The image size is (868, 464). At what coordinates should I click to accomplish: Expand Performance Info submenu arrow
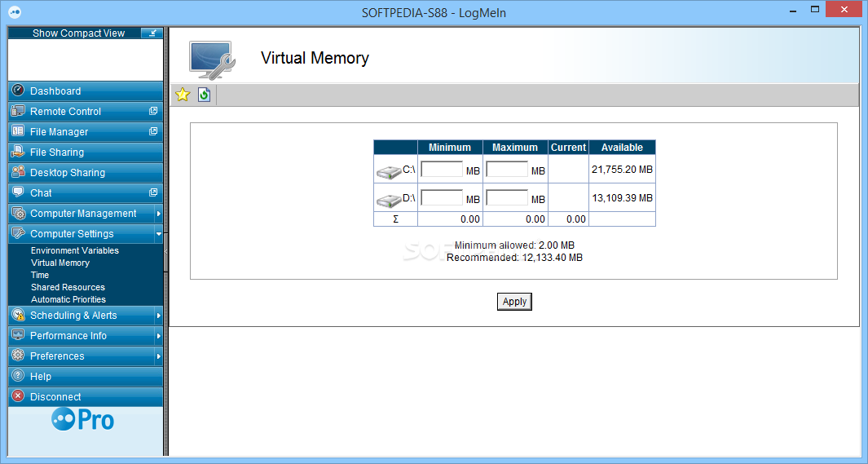pyautogui.click(x=158, y=336)
